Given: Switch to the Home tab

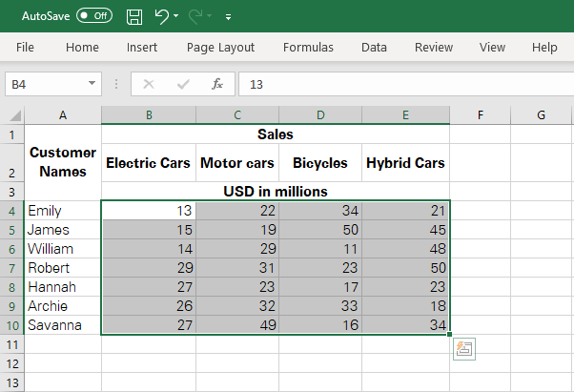Looking at the screenshot, I should pos(82,48).
